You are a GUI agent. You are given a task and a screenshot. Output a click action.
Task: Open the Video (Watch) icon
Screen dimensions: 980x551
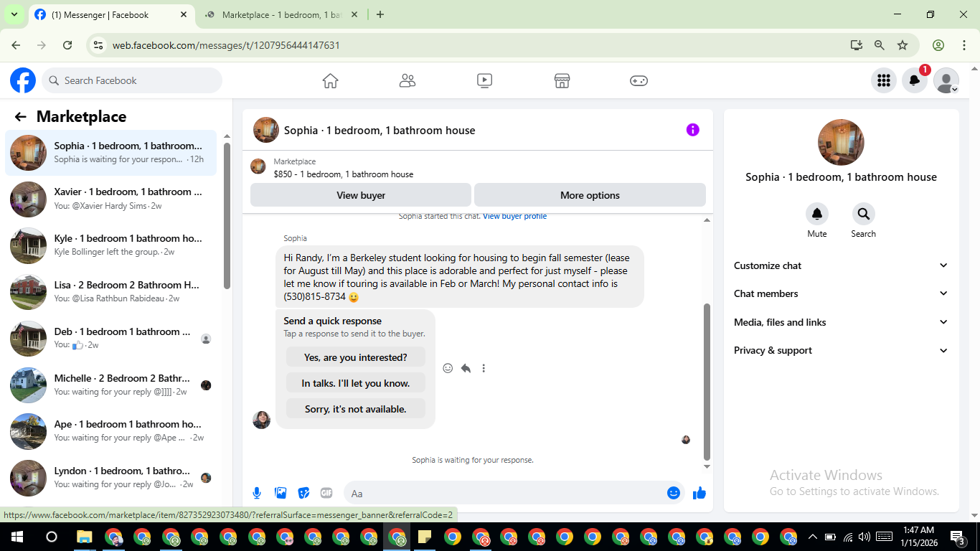point(484,81)
